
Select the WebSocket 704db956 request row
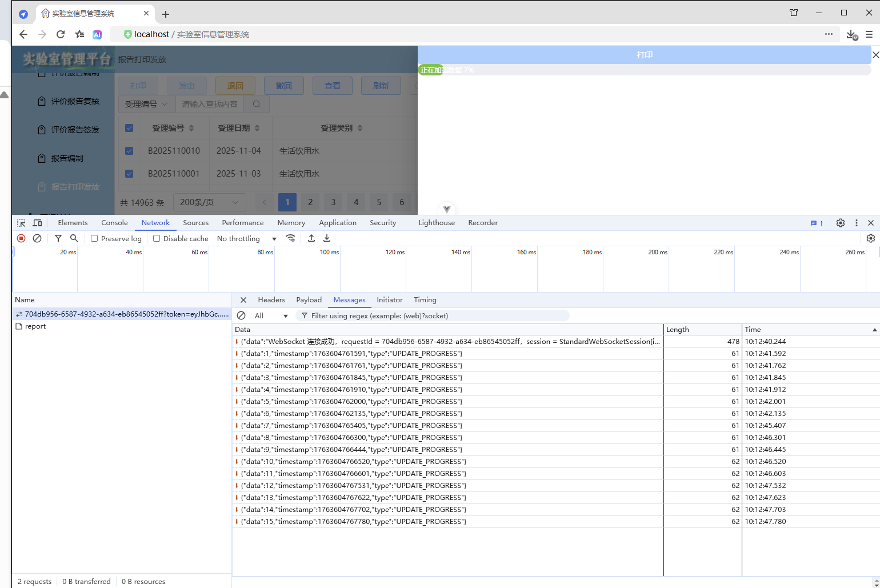[x=122, y=314]
